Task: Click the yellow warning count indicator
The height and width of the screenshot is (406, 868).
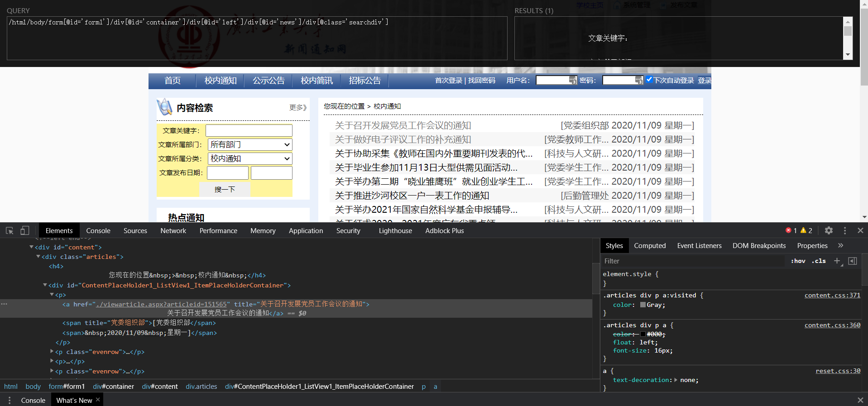Action: pyautogui.click(x=806, y=230)
